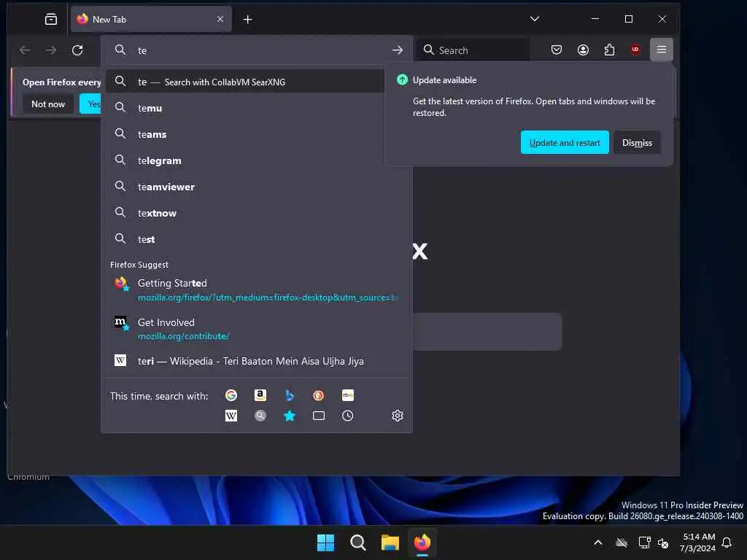Screen dimensions: 747x560
Task: Click the Firefox taskbar icon
Action: tap(422, 542)
